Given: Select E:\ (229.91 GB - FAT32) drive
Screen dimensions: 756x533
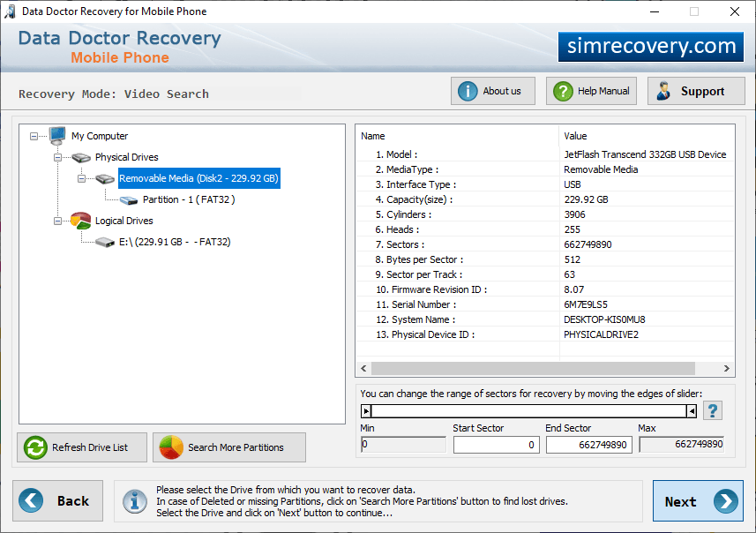Looking at the screenshot, I should [175, 242].
